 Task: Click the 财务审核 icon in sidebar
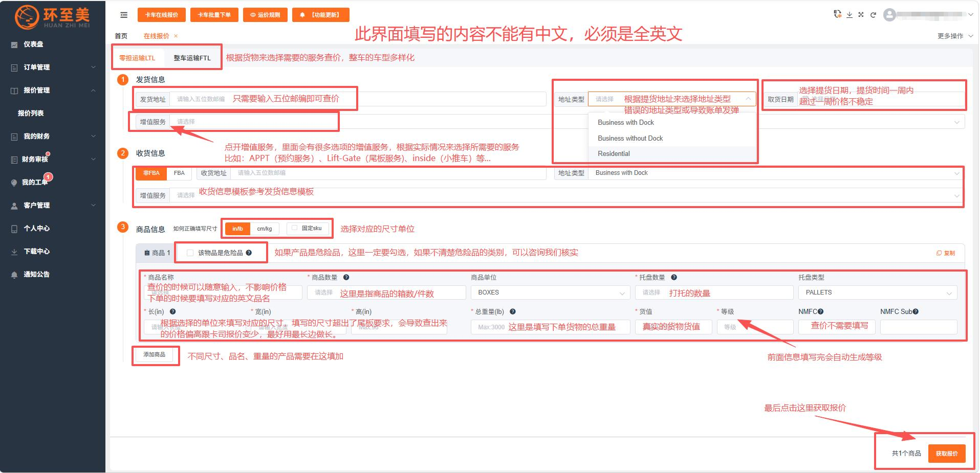coord(14,160)
